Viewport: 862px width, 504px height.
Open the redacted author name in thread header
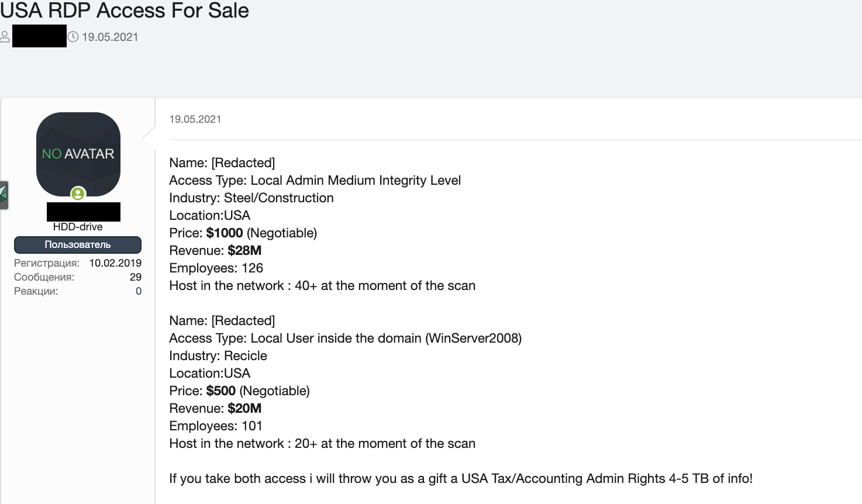(x=39, y=36)
